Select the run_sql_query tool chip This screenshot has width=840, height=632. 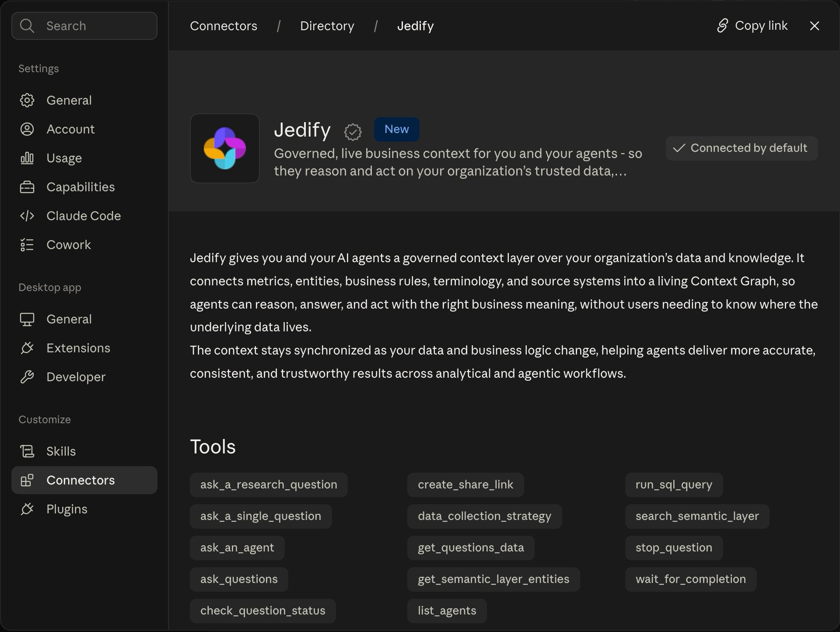674,485
